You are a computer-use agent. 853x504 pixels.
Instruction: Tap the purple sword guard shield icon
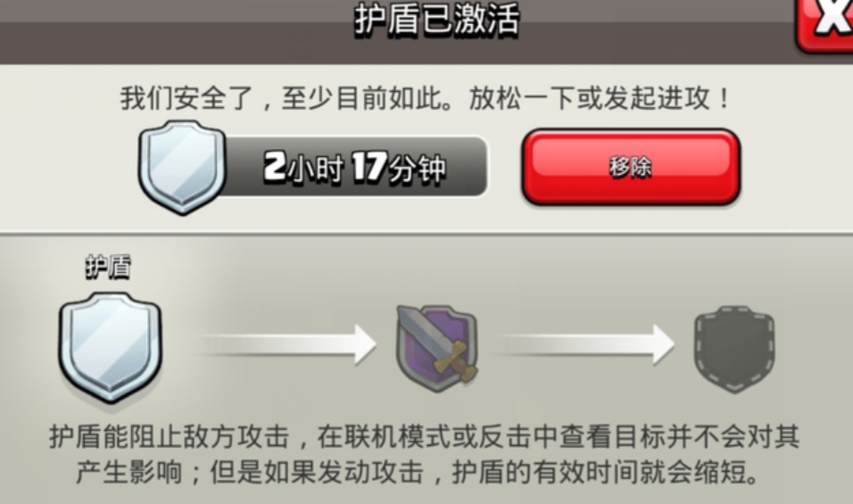(x=437, y=347)
